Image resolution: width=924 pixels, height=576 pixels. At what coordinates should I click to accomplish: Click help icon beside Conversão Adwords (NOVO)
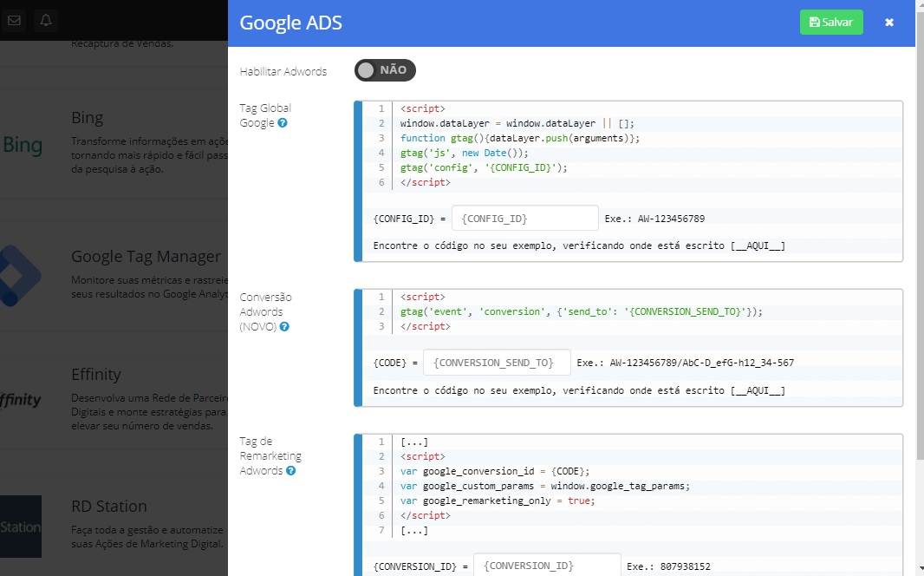pyautogui.click(x=284, y=327)
